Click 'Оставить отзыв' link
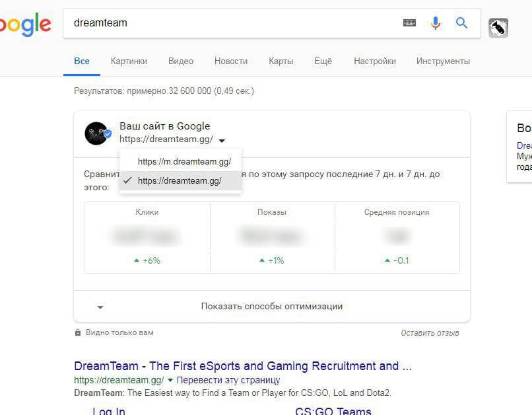Viewport: 532px width, 415px height. [x=430, y=333]
